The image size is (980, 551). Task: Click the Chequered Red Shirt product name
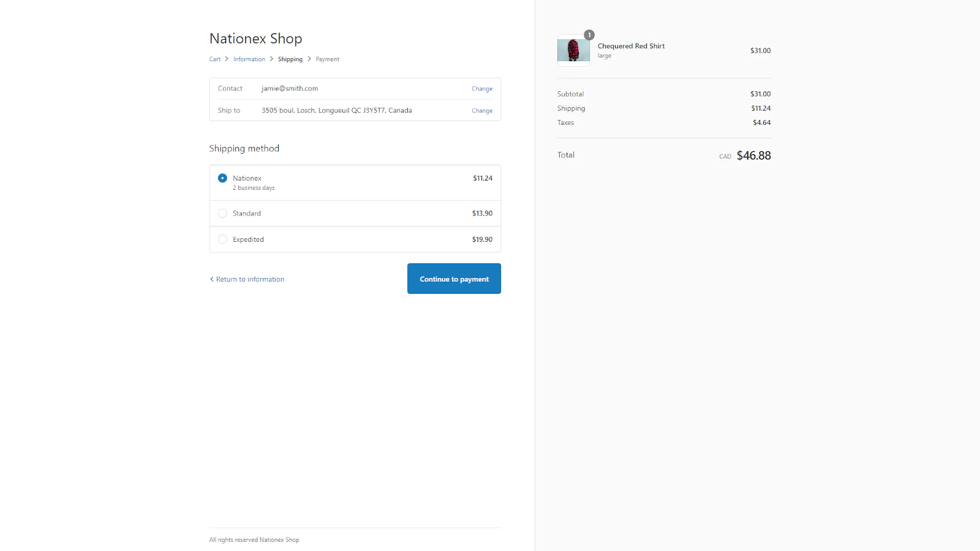(631, 46)
